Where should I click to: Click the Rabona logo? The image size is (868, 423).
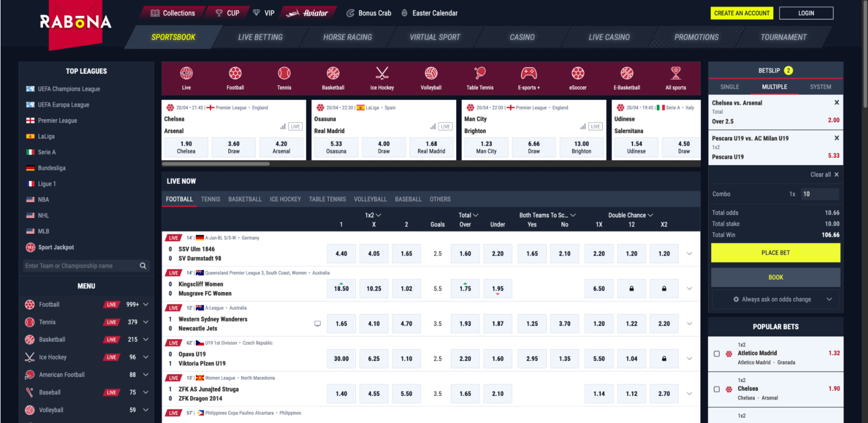pos(75,22)
